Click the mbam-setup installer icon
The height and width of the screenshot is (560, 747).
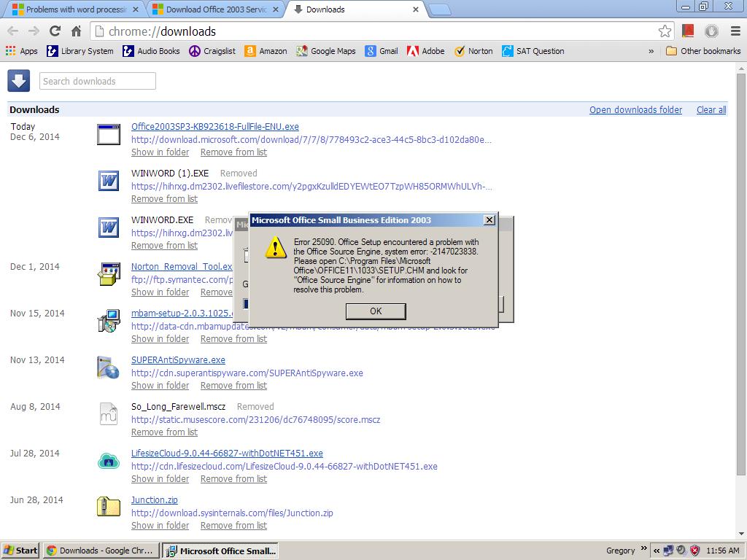pos(109,321)
